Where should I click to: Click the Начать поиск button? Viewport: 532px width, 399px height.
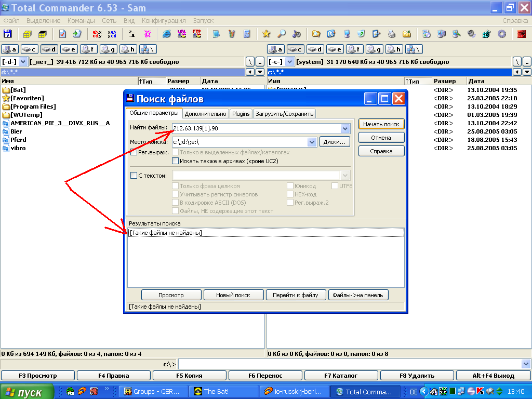(x=381, y=124)
